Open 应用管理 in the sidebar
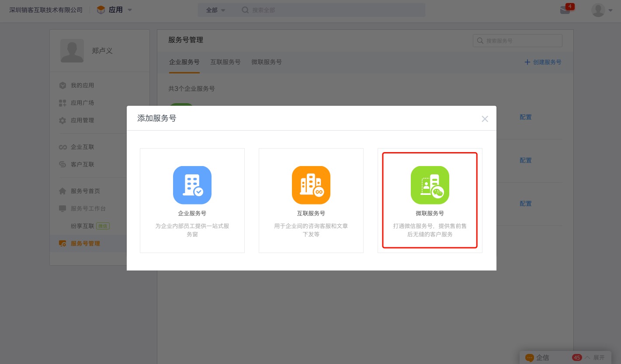Image resolution: width=621 pixels, height=364 pixels. click(83, 120)
